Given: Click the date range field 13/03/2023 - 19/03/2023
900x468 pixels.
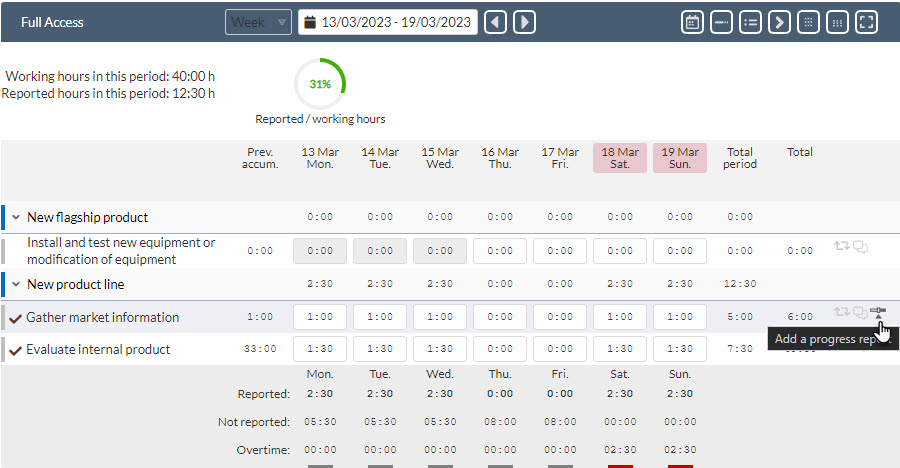Looking at the screenshot, I should (x=388, y=22).
